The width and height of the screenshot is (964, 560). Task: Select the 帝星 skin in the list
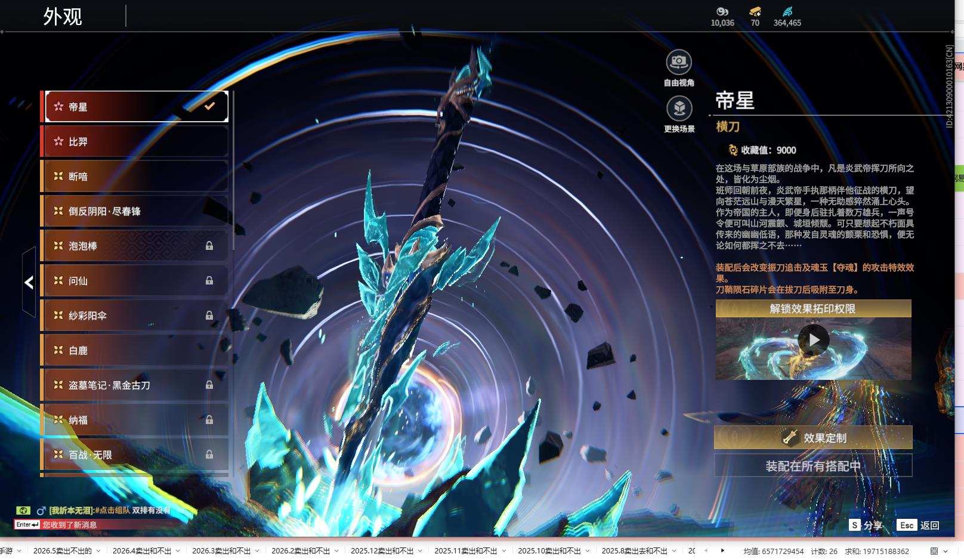(137, 107)
